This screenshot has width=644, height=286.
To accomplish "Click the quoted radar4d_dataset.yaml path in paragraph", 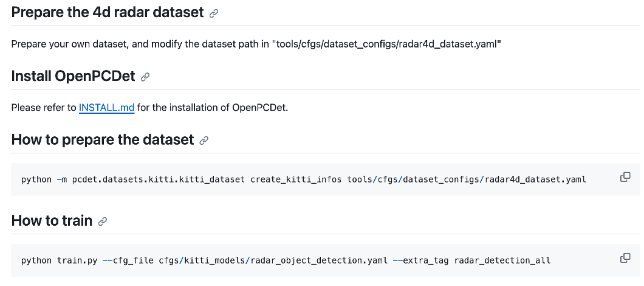I will [388, 44].
